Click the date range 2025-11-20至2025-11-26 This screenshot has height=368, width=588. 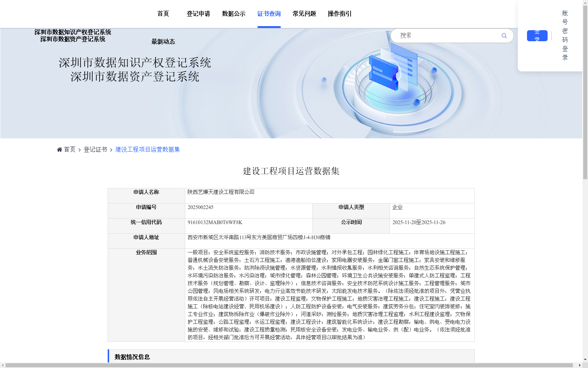point(419,222)
